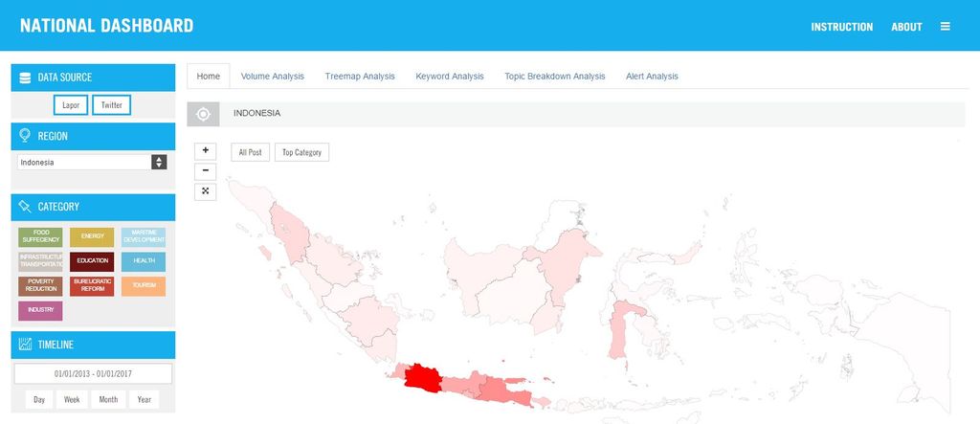Screen dimensions: 980x424
Task: Select the Food Sufficiency category swatch
Action: (40, 237)
